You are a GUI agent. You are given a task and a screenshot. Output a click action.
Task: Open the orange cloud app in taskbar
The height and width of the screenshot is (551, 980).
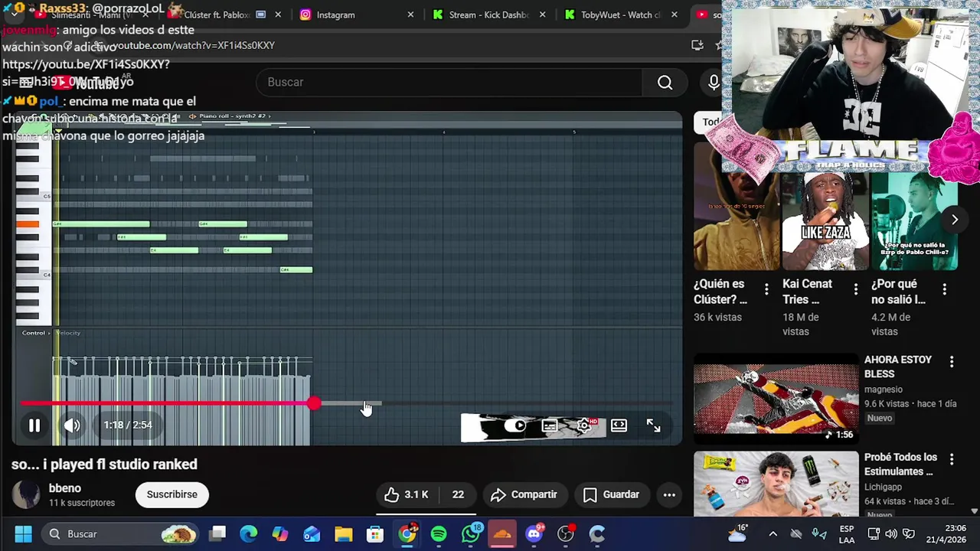tap(502, 534)
